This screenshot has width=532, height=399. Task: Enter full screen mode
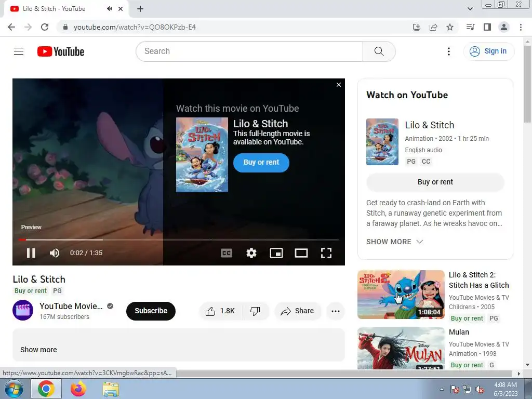(326, 253)
